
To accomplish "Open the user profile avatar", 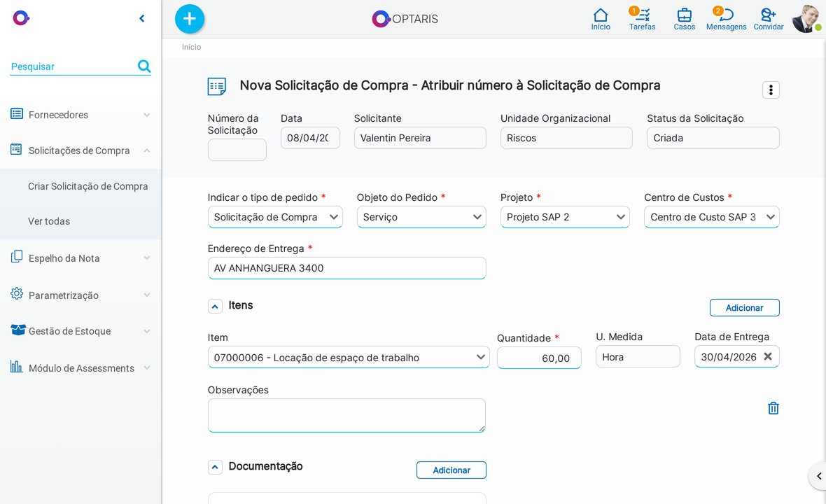I will (806, 19).
